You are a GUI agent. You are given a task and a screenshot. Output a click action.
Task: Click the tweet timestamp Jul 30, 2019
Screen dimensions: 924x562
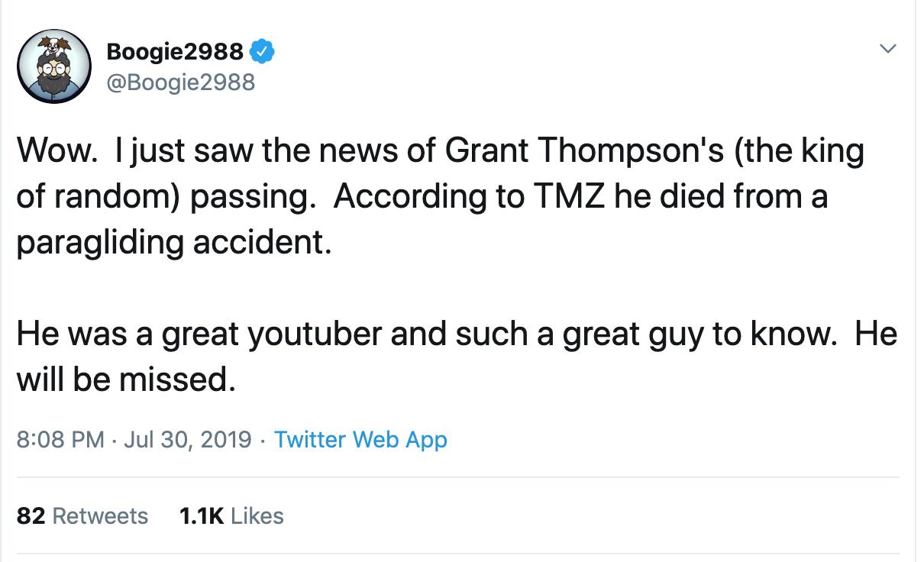189,440
